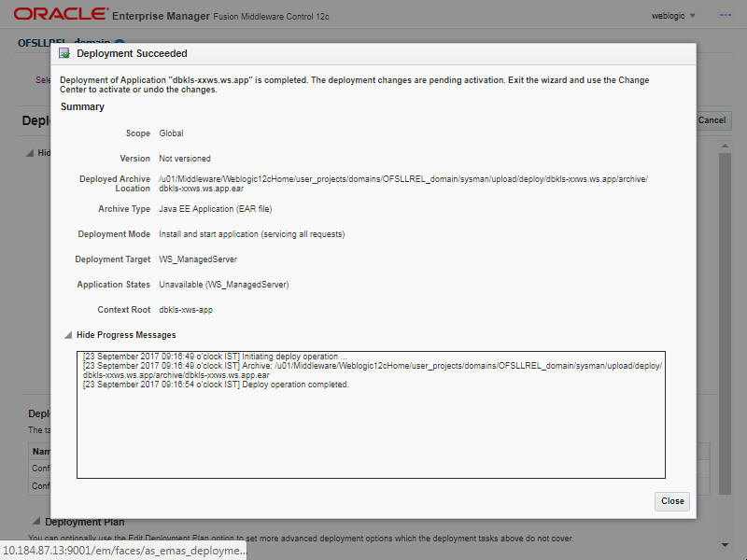Collapse the Hide triangle behind the dialog
The width and height of the screenshot is (747, 560).
point(30,153)
